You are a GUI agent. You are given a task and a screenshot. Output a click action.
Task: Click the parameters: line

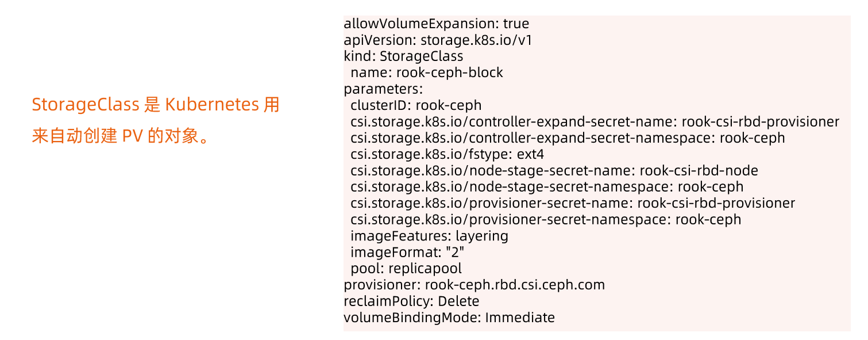tap(383, 89)
